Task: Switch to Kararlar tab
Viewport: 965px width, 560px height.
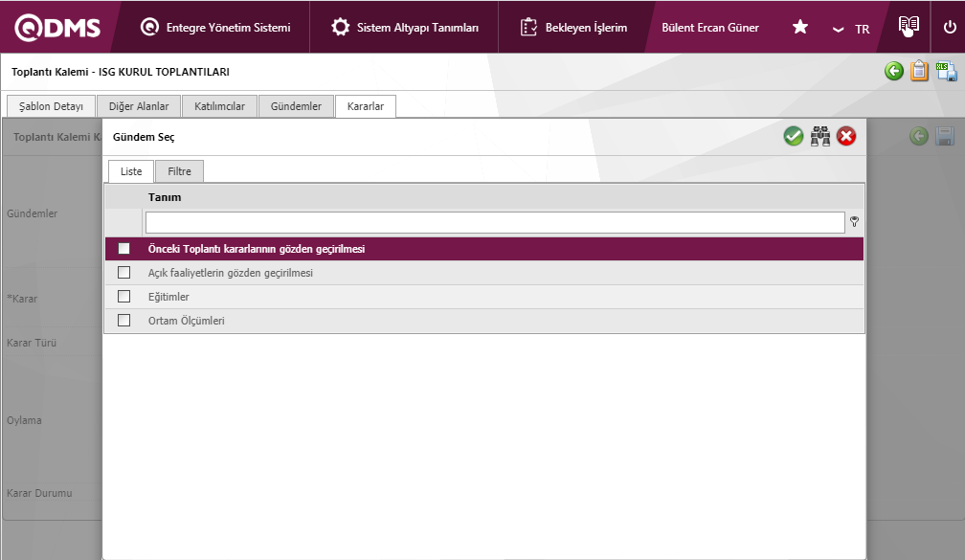Action: (366, 106)
